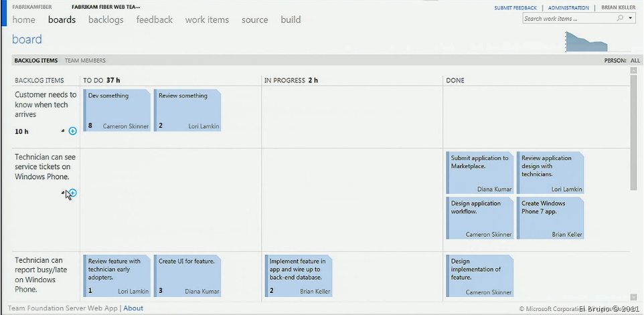
Task: Click the scrollbar down arrow
Action: point(633,297)
